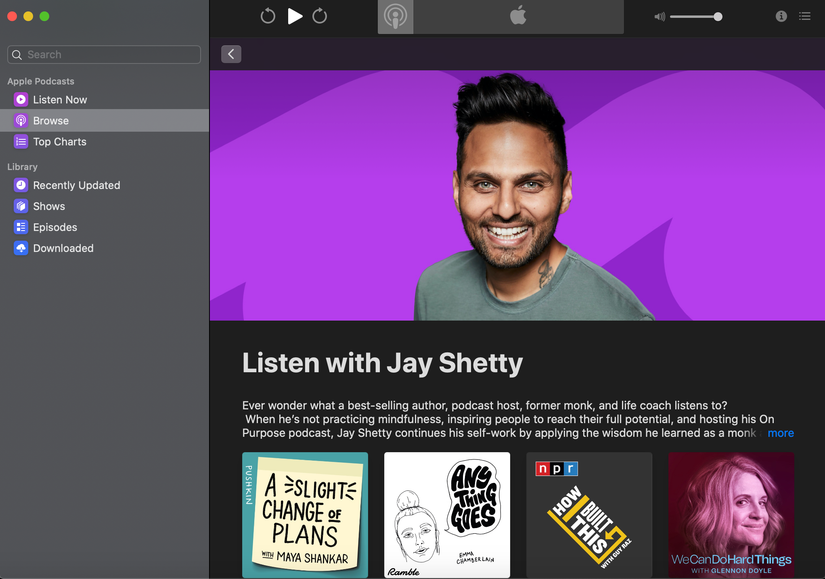The image size is (825, 579).
Task: Open A Slight Change of Plans podcast
Action: tap(305, 515)
